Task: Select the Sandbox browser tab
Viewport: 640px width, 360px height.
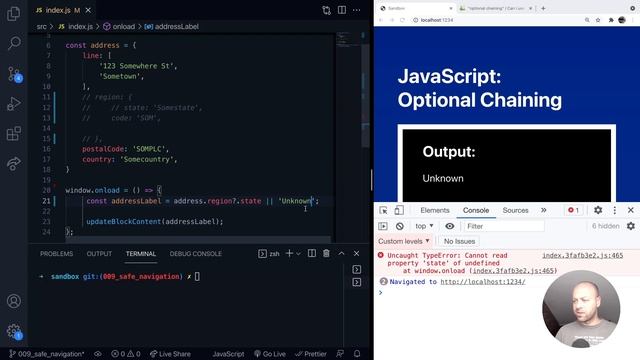Action: point(416,8)
